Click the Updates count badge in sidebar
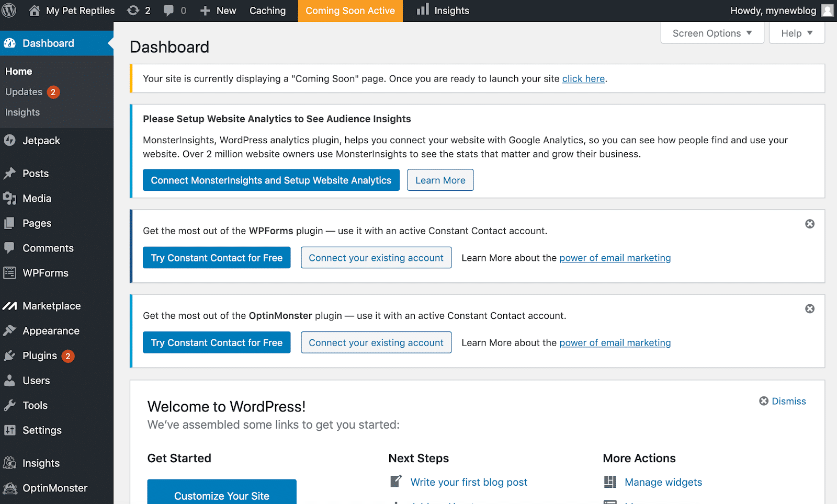 (x=53, y=92)
